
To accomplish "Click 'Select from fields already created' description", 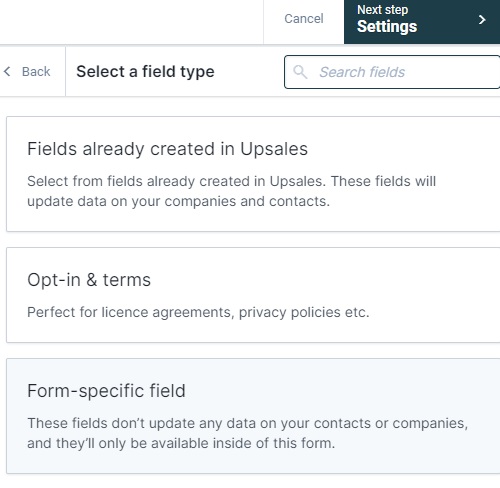I will point(232,191).
